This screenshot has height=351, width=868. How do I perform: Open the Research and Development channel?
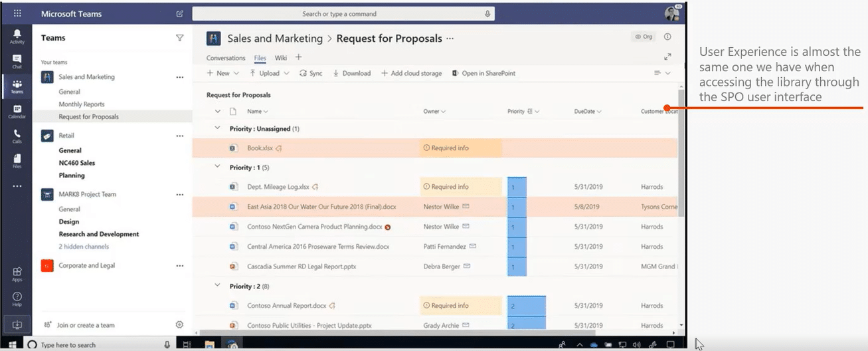pyautogui.click(x=99, y=234)
